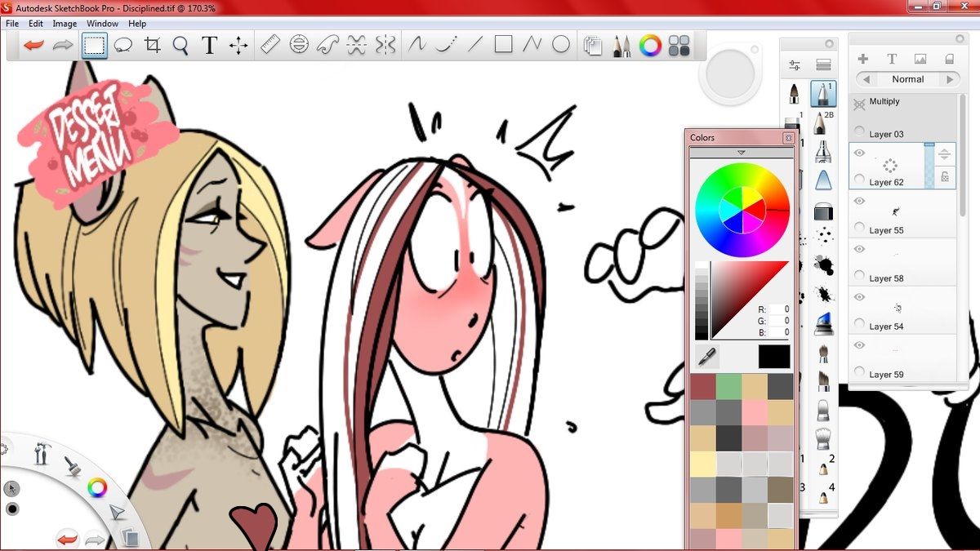Switch blend mode with left arrow
Viewport: 980px width, 551px height.
(866, 80)
